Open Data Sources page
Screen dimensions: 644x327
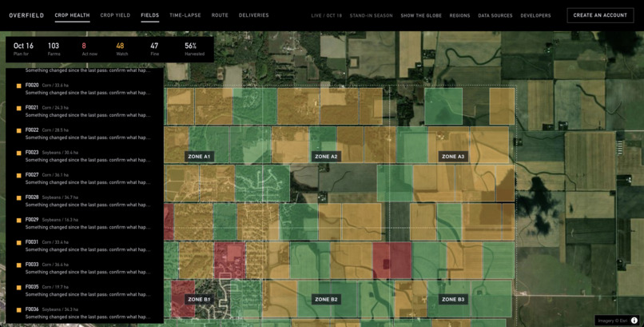(495, 16)
